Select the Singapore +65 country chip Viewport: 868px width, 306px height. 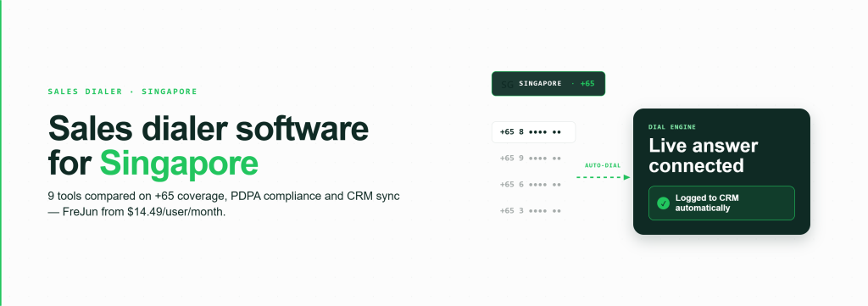[x=548, y=84]
